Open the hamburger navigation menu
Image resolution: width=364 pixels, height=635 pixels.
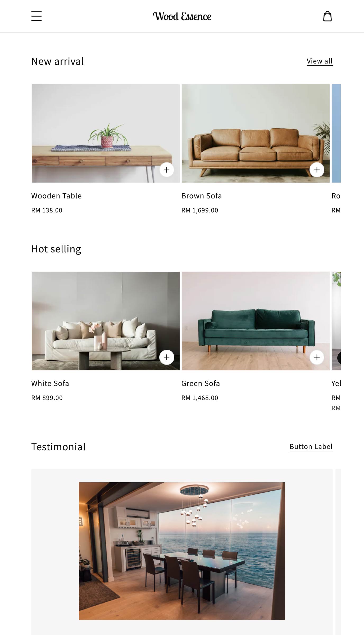click(x=37, y=16)
